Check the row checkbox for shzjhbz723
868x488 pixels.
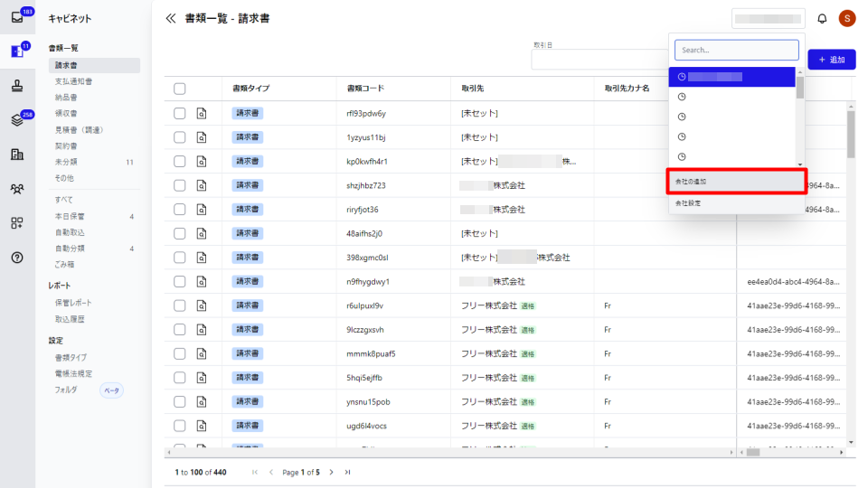click(179, 185)
